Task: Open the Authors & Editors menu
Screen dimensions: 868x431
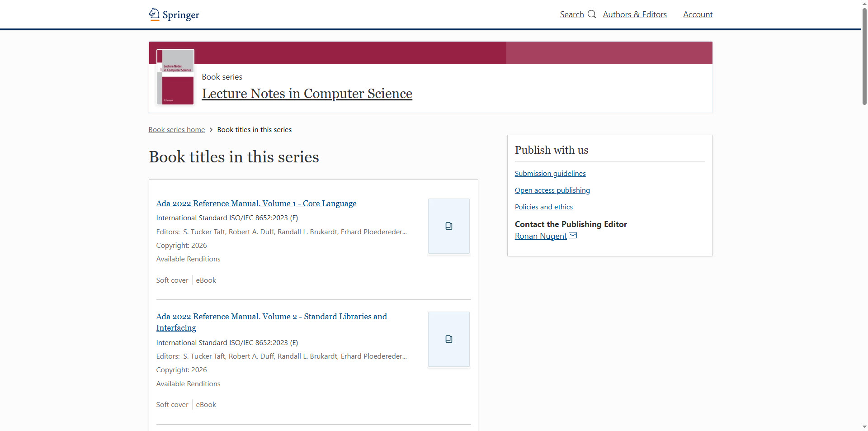Action: 634,14
